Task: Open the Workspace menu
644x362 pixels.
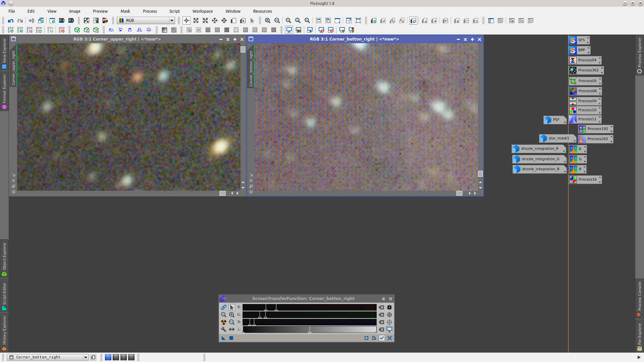Action: pos(202,11)
